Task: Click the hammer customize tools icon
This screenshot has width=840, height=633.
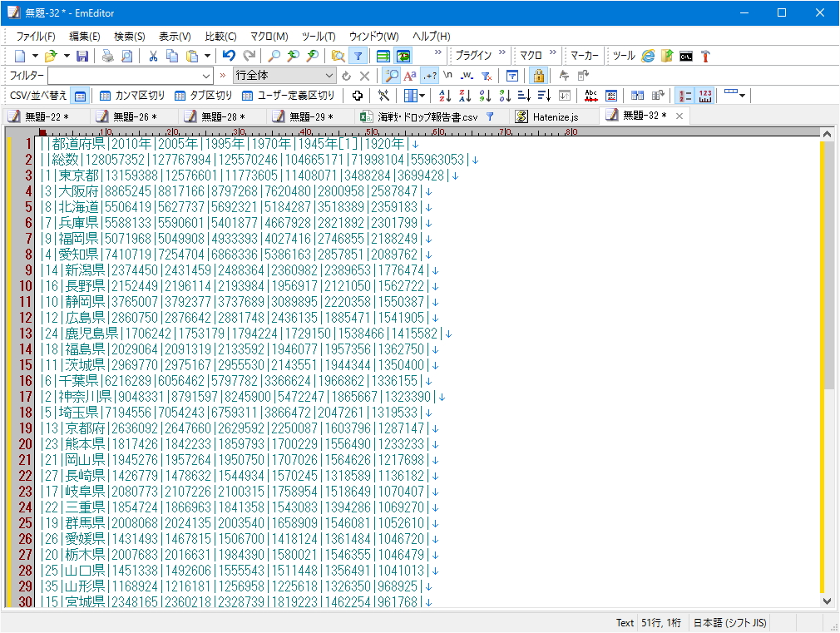Action: [x=705, y=56]
